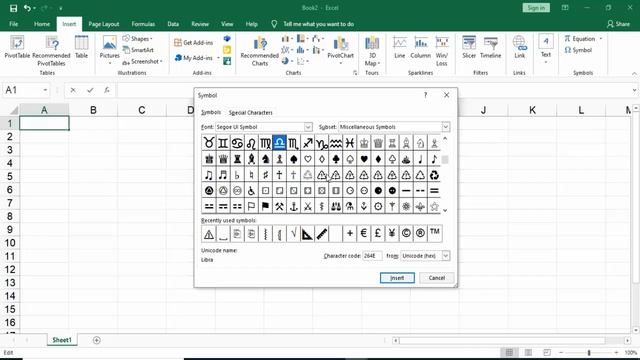Screen dimensions: 640x360
Task: Choose the trademark TM in recently used
Action: point(434,233)
